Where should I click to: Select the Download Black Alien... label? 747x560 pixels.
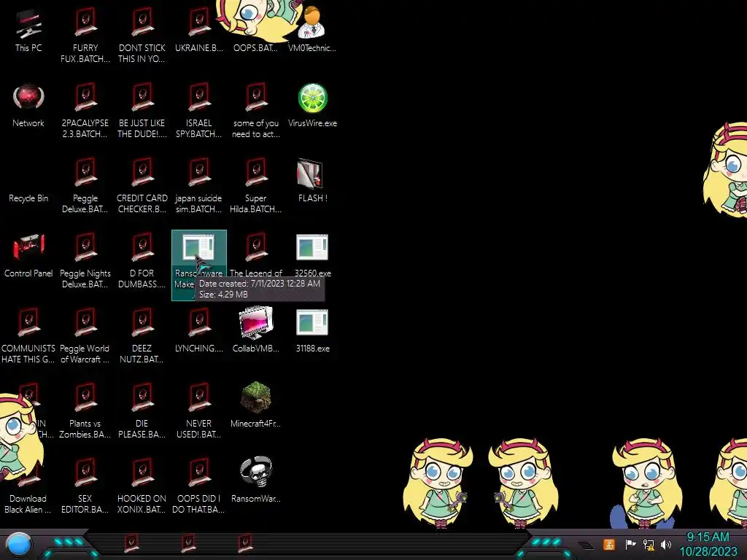point(28,505)
